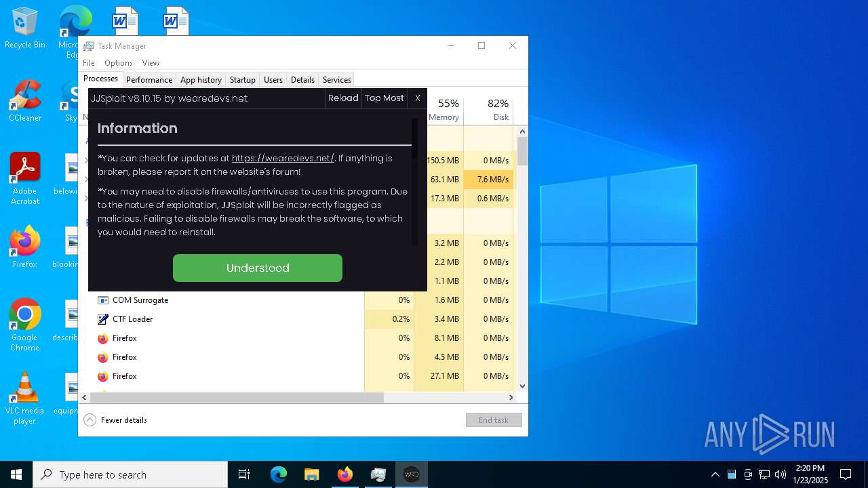Select the Firefox process using 27.1 MB
Screen dimensions: 868x488
(298, 376)
